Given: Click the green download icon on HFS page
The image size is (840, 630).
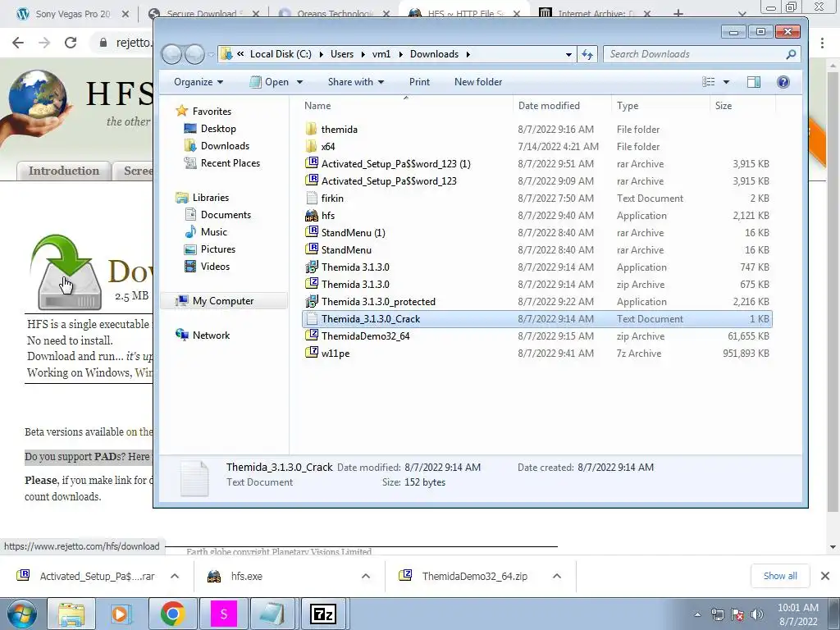Looking at the screenshot, I should point(66,272).
